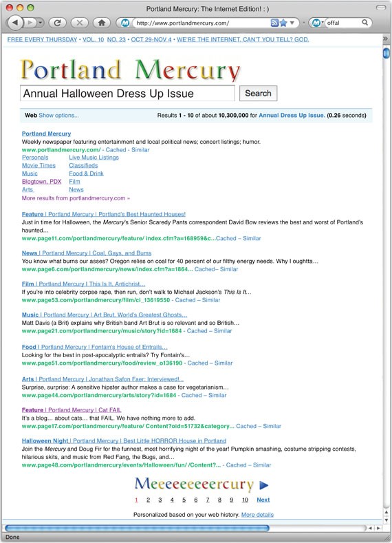The height and width of the screenshot is (543, 392).
Task: Open 'Show options...' link
Action: pyautogui.click(x=59, y=116)
